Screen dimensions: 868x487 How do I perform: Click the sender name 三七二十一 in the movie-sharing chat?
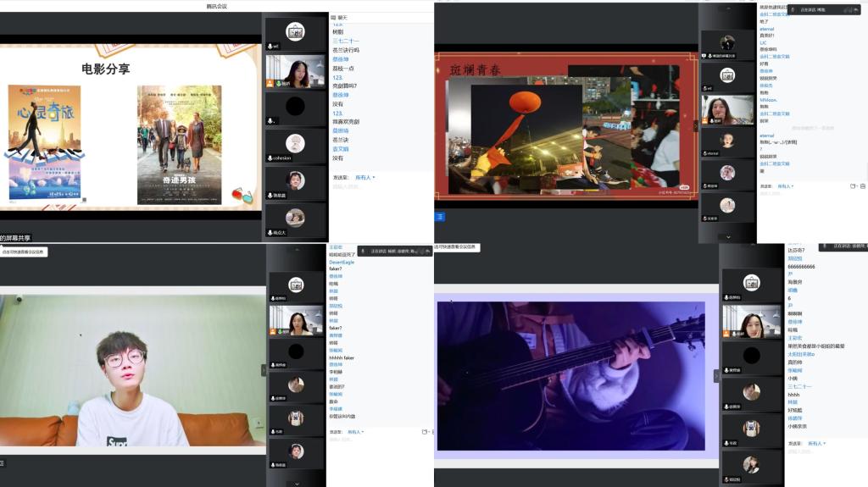(346, 41)
